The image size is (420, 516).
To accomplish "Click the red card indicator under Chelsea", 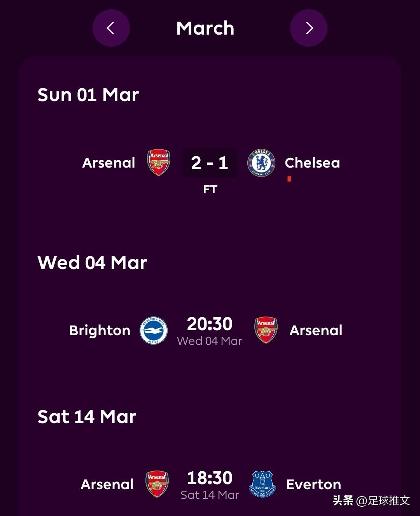I will (x=289, y=179).
